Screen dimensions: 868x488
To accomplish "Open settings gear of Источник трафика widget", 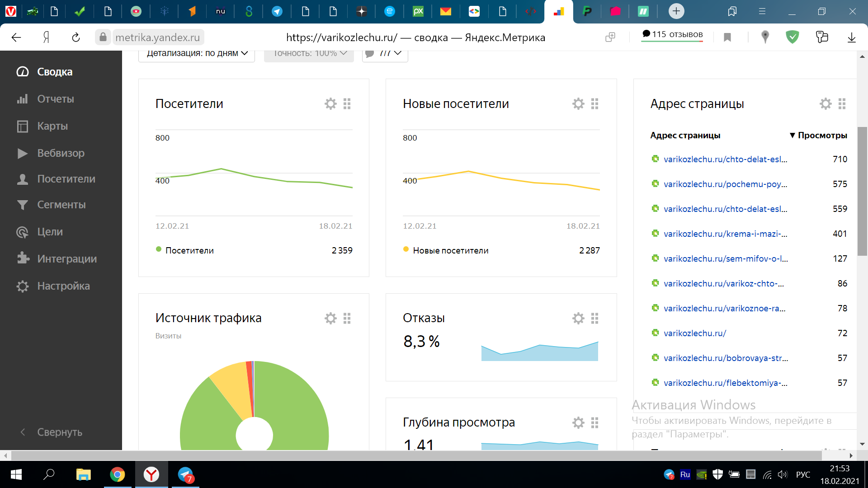I will [330, 319].
